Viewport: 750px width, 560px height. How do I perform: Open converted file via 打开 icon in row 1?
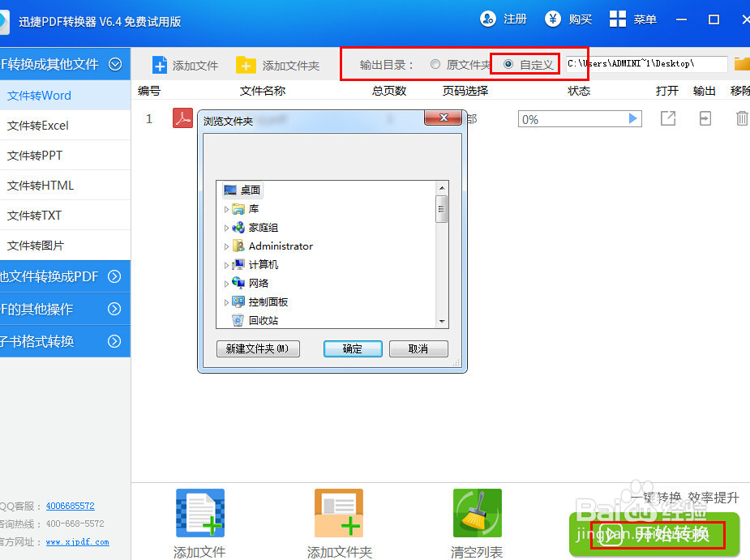pos(668,118)
